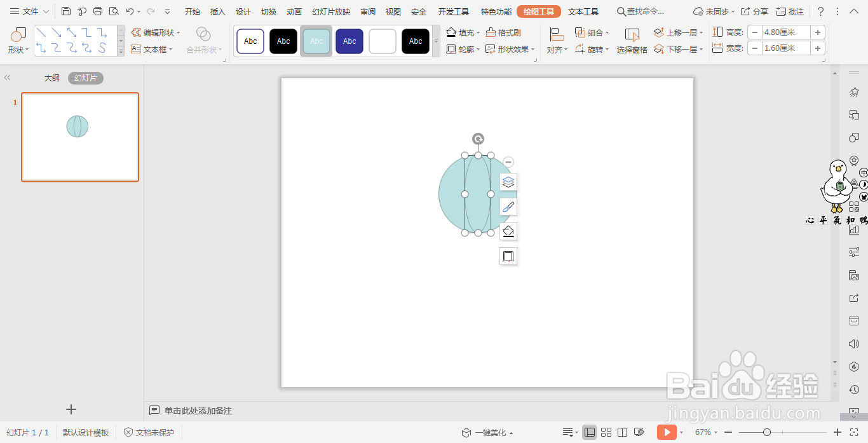Click 一键美化 one-click beautify button

[487, 432]
